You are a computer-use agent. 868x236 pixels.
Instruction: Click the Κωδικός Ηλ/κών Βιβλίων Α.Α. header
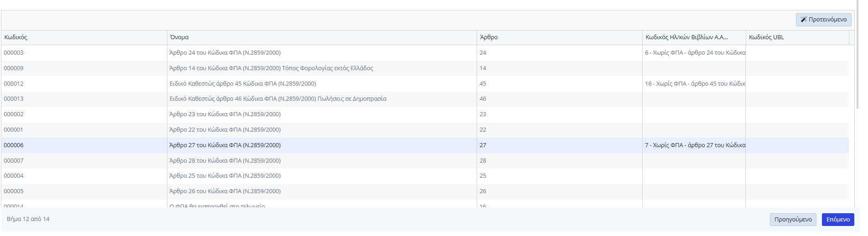click(686, 37)
